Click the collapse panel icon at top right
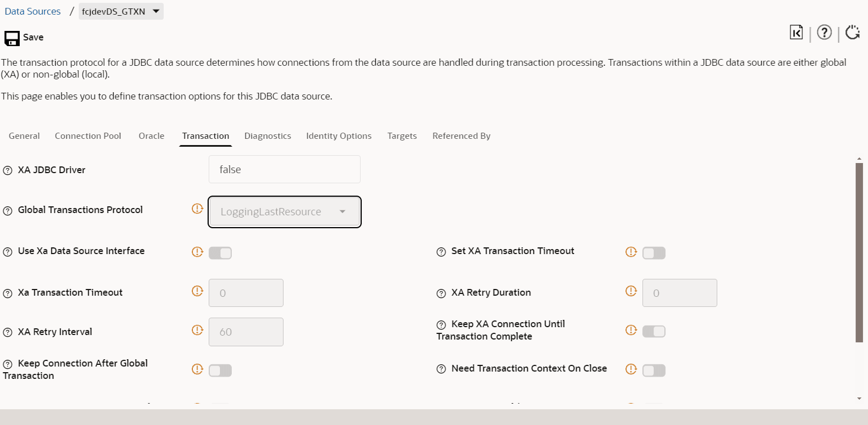Viewport: 868px width, 425px height. click(x=796, y=33)
